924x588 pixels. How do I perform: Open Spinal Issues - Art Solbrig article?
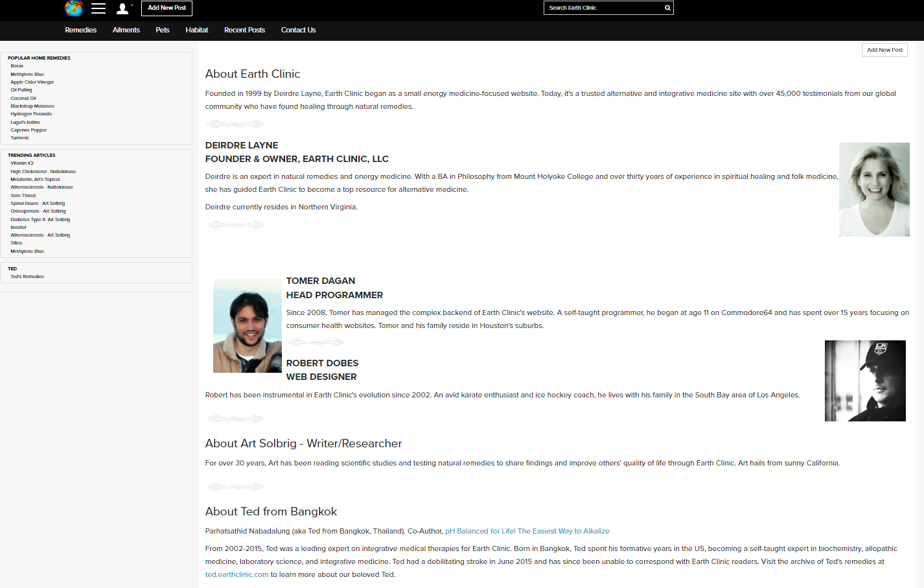38,204
